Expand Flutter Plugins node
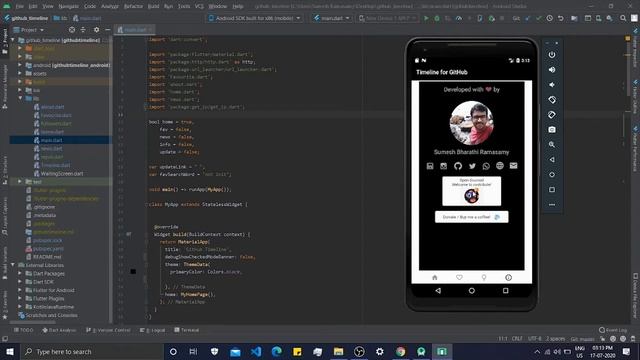Viewport: 640px width, 360px height. 20,298
